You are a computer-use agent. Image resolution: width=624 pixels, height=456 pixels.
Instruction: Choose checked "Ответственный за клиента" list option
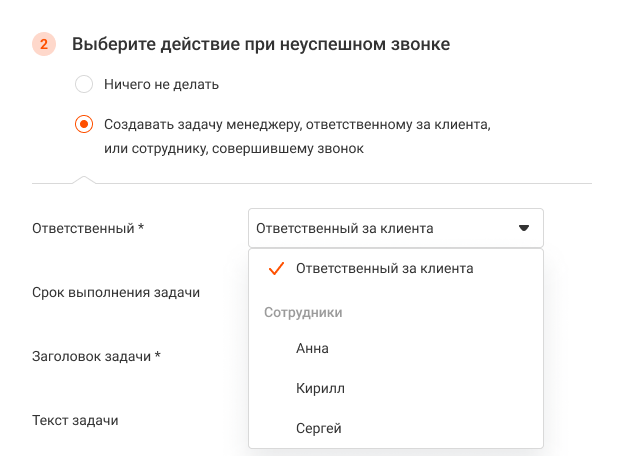[384, 268]
